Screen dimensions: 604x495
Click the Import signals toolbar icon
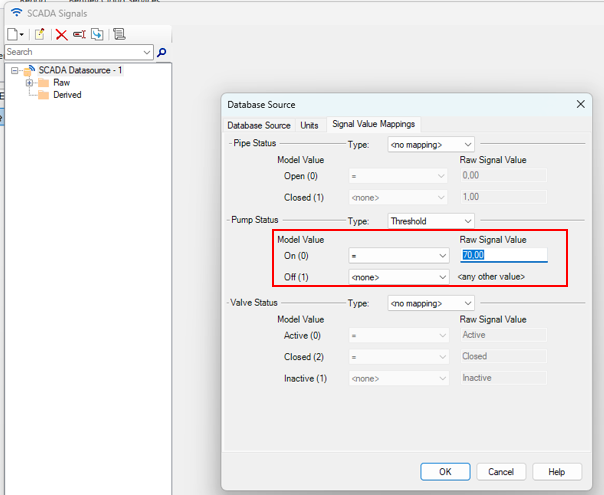coord(97,34)
